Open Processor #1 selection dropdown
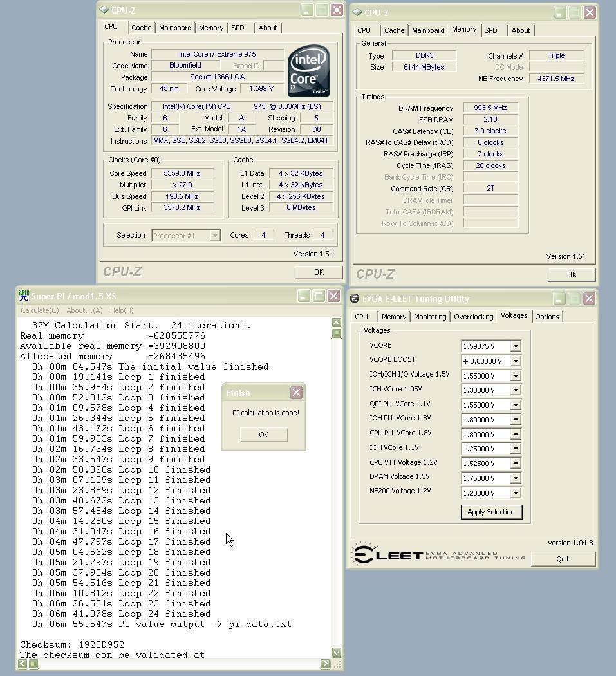The height and width of the screenshot is (676, 616). coord(215,236)
